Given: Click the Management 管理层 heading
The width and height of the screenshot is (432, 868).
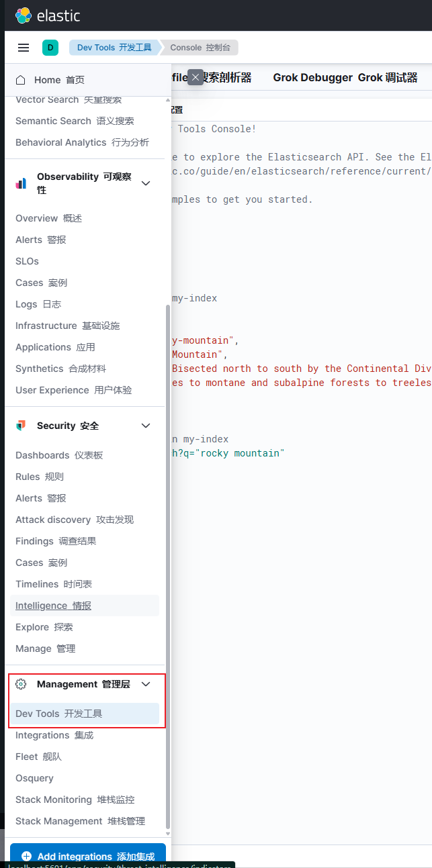Looking at the screenshot, I should (x=84, y=684).
